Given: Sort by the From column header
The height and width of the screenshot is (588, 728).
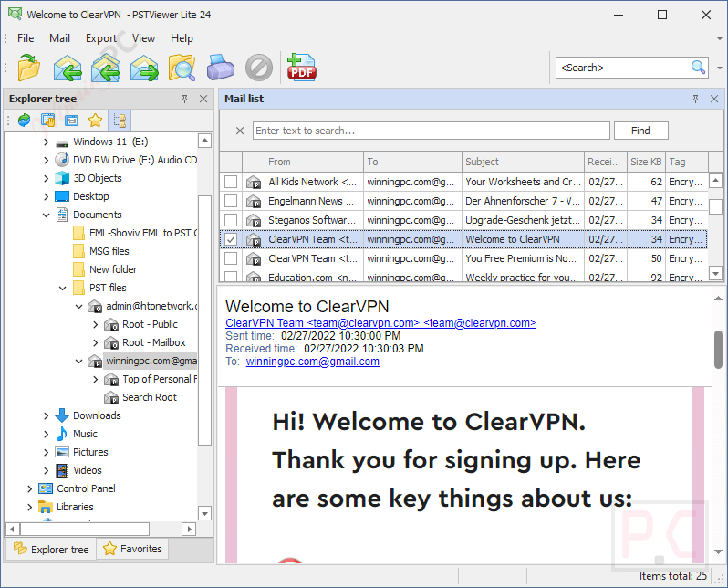Looking at the screenshot, I should [315, 162].
